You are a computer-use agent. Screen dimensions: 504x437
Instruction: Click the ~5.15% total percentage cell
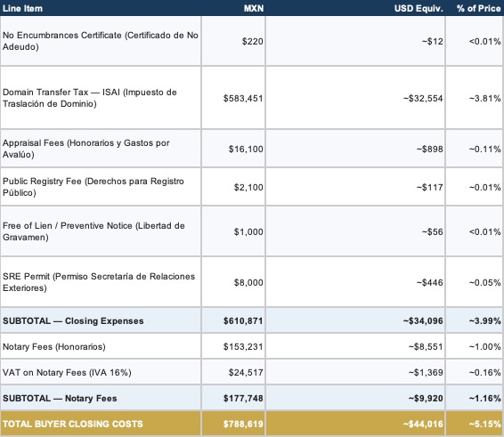(475, 424)
